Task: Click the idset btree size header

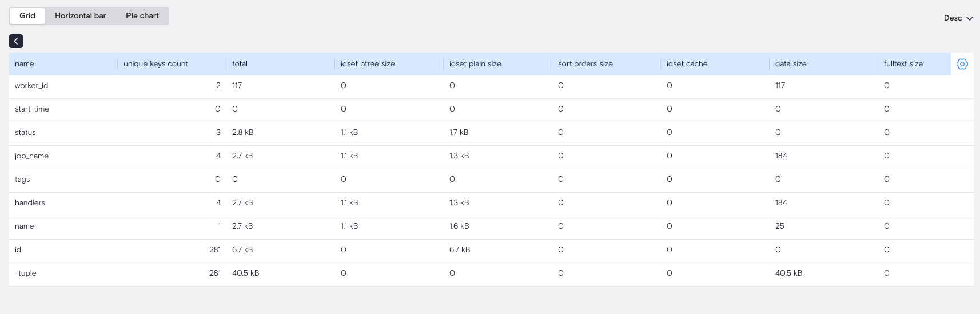Action: coord(368,64)
